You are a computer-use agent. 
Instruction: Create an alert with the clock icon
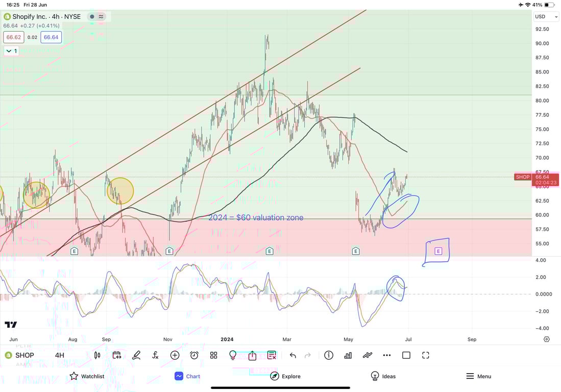pos(194,355)
